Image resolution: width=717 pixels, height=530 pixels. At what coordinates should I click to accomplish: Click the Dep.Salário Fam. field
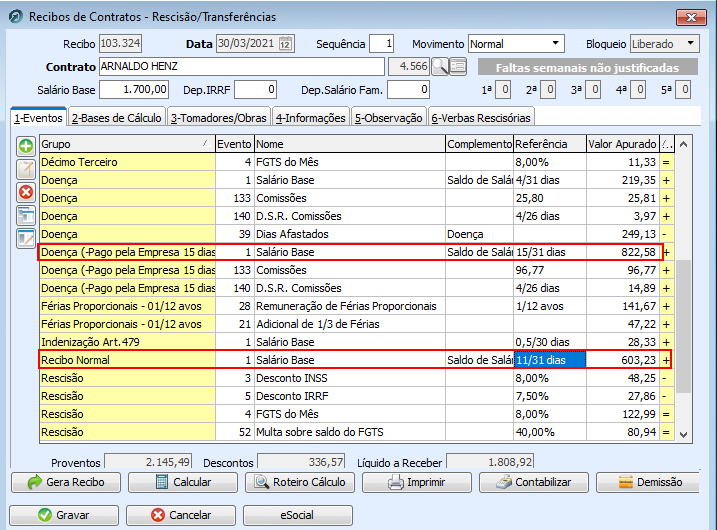tap(408, 89)
